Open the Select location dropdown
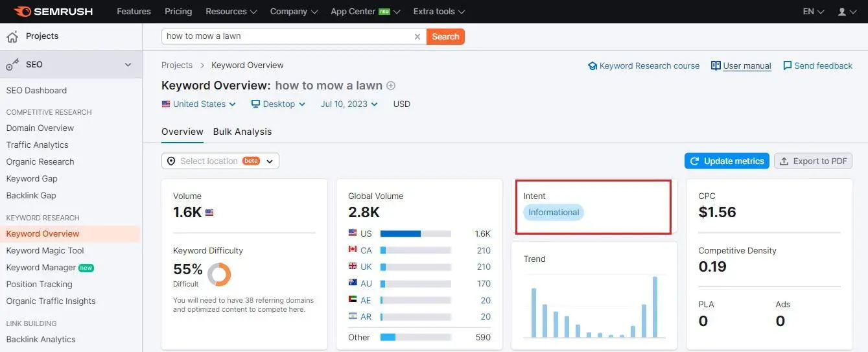 point(220,161)
